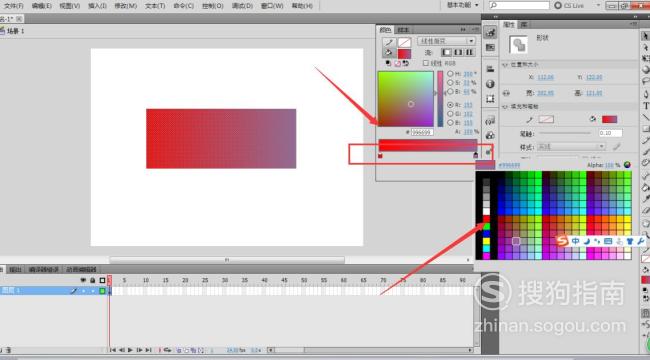The width and height of the screenshot is (650, 360).
Task: Click the paint bucket fill icon in Color panel
Action: coord(389,53)
